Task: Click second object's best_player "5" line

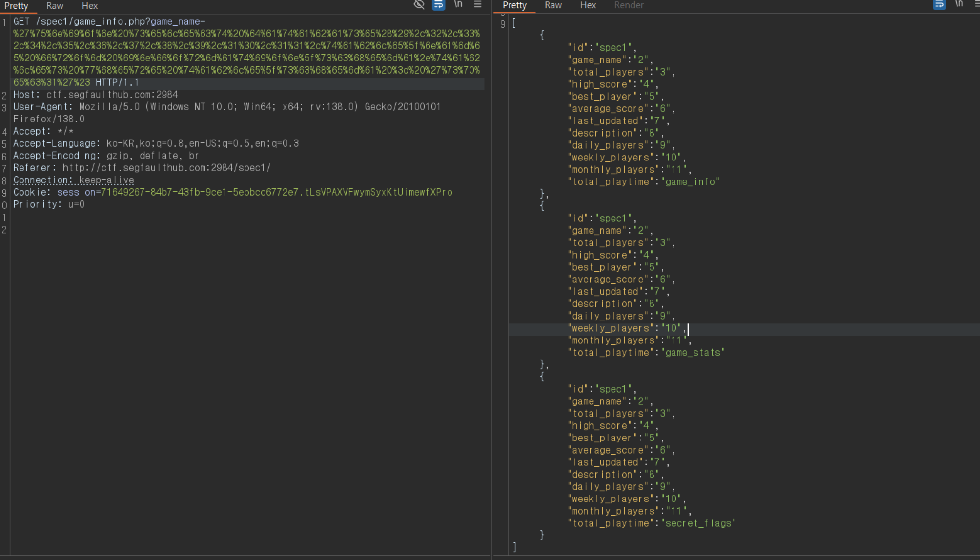Action: (x=615, y=267)
